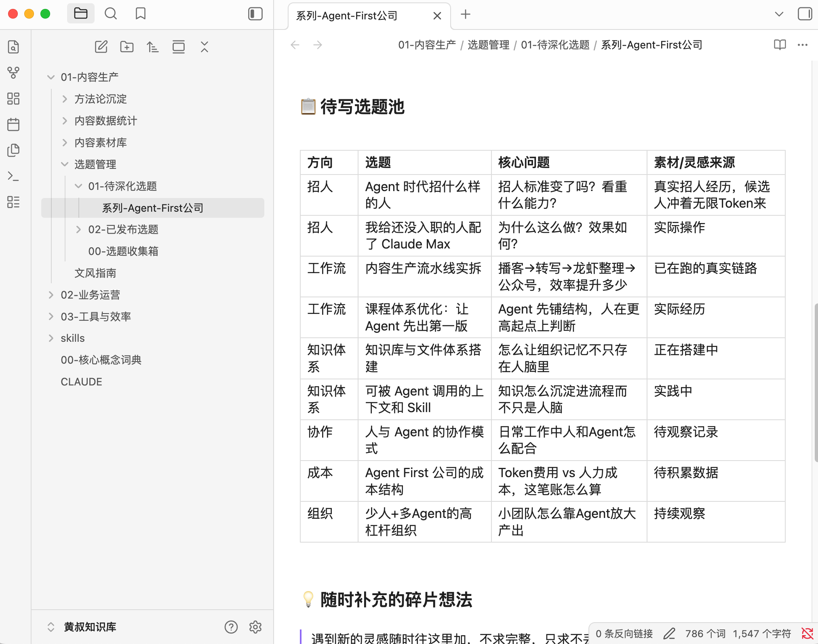Create a new note in the file explorer
The image size is (818, 644).
[x=101, y=47]
